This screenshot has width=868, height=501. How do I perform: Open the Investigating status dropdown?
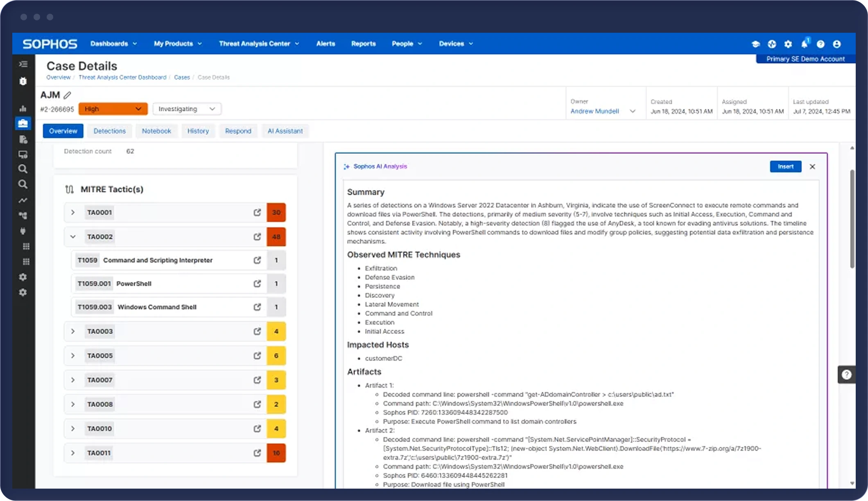click(187, 109)
